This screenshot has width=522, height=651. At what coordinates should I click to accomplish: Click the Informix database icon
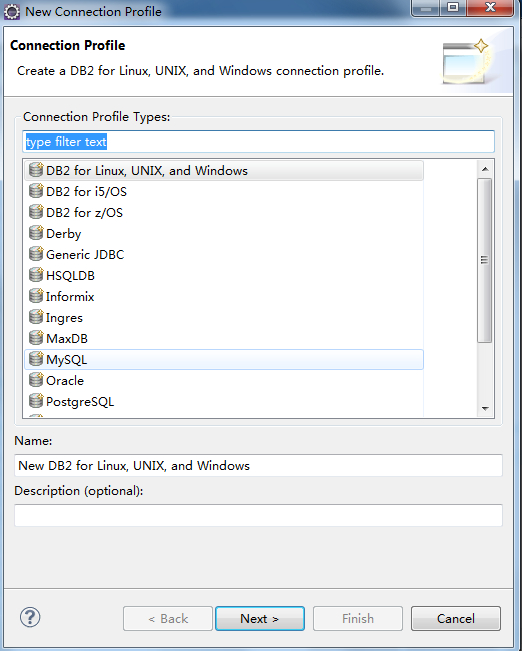click(36, 296)
